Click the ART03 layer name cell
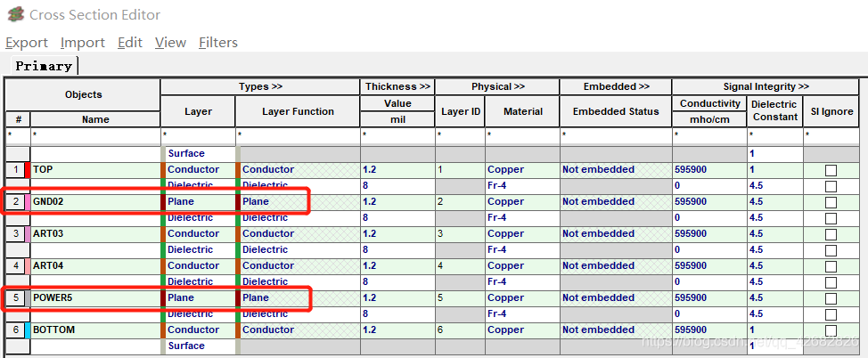 click(95, 234)
